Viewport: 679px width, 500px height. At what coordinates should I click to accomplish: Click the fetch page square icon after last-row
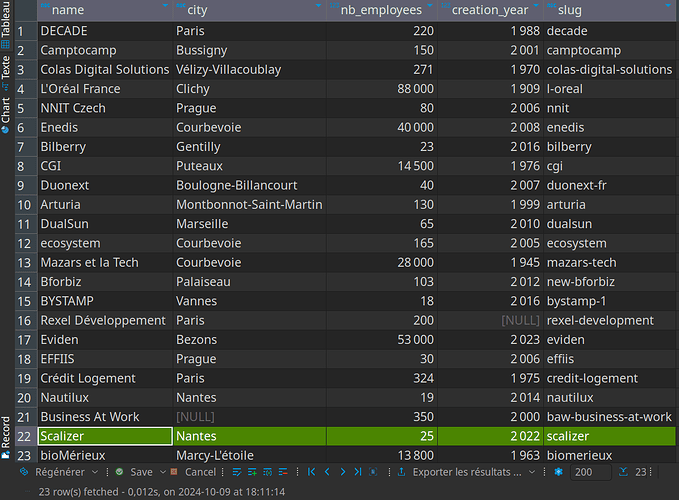tap(373, 472)
